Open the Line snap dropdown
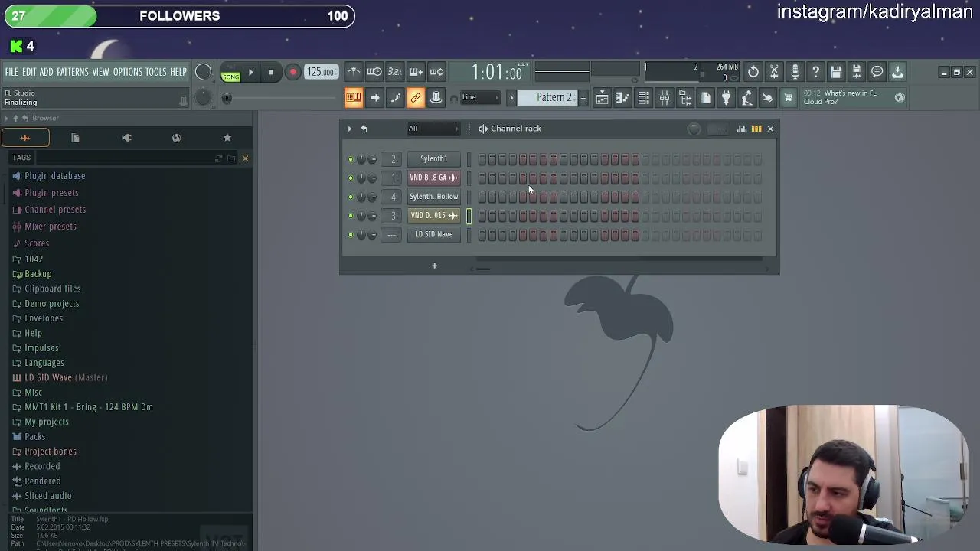This screenshot has height=551, width=980. pyautogui.click(x=480, y=98)
